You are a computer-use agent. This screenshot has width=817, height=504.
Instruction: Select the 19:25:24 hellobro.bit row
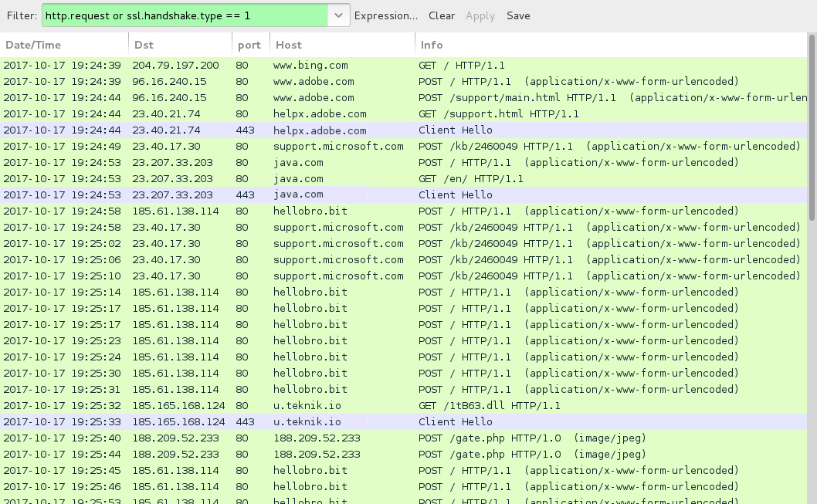pyautogui.click(x=403, y=357)
